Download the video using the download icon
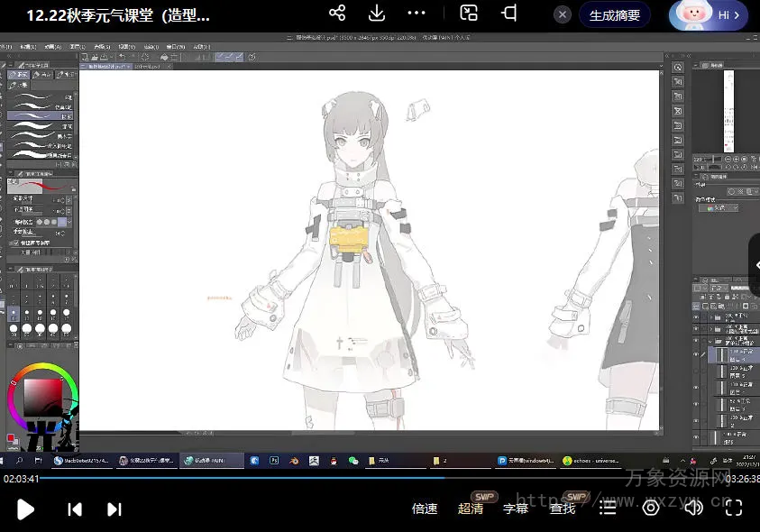 (x=377, y=14)
